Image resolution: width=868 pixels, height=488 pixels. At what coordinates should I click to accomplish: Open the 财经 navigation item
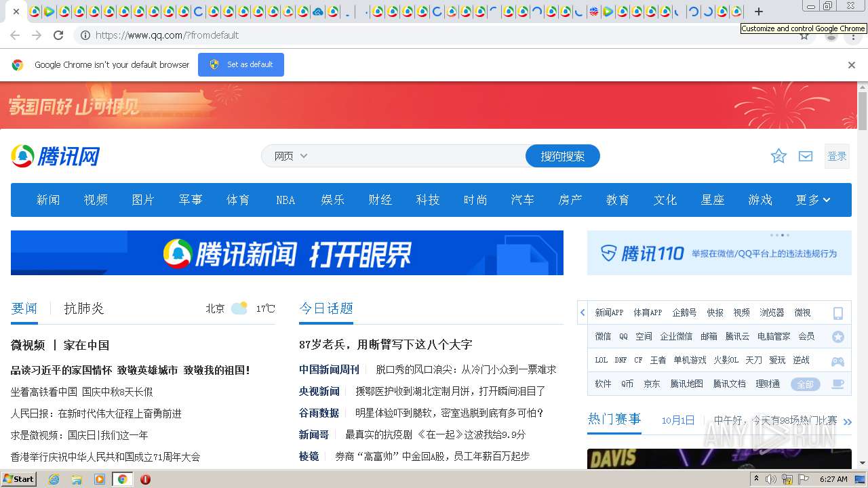pyautogui.click(x=380, y=200)
